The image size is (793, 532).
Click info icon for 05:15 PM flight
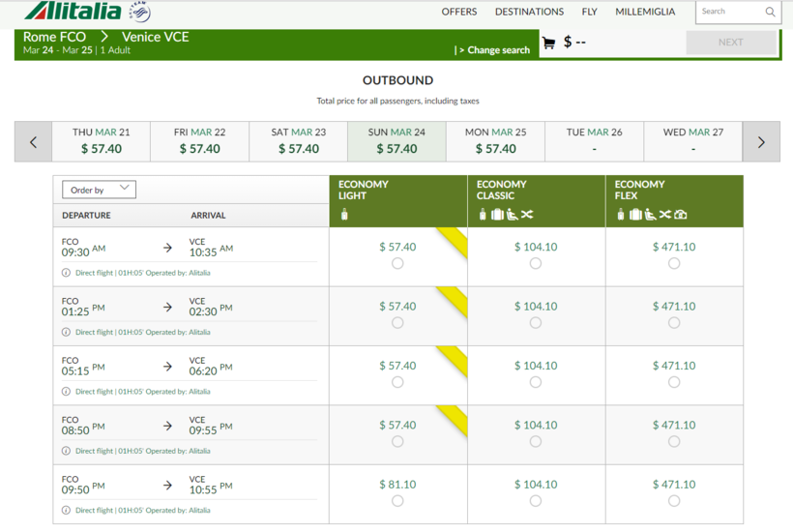[66, 392]
